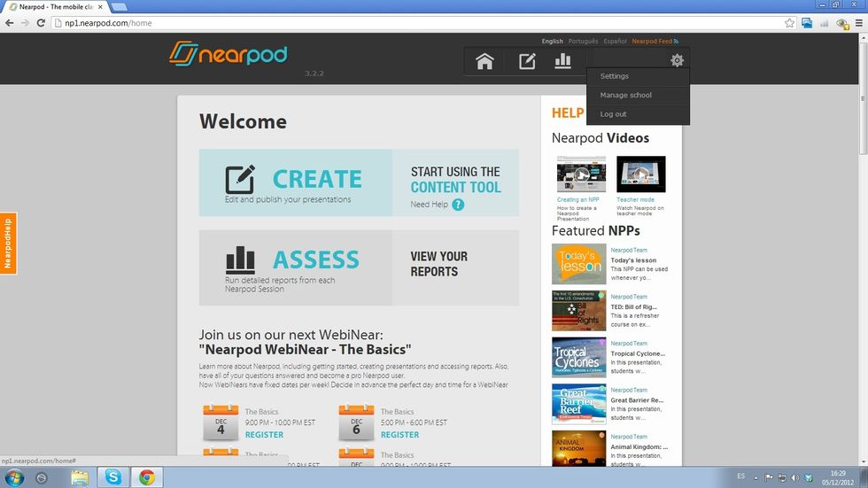Click the ASSESS button

pos(296,267)
